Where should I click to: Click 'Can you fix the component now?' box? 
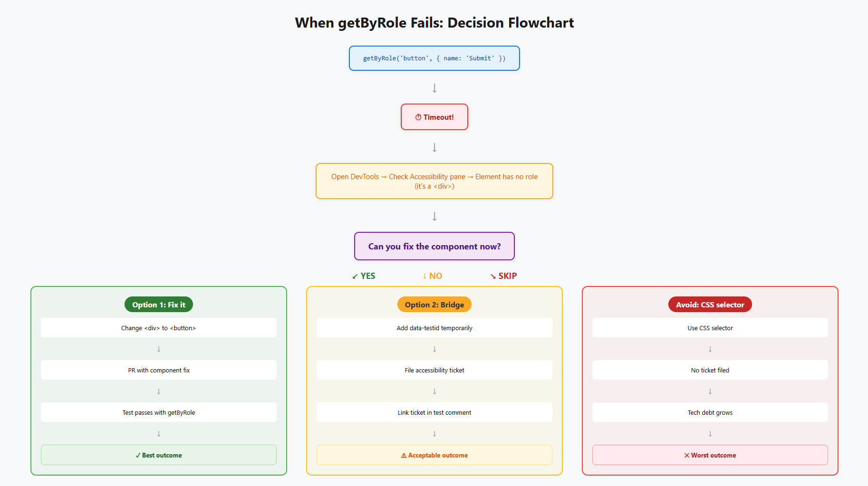pos(434,246)
